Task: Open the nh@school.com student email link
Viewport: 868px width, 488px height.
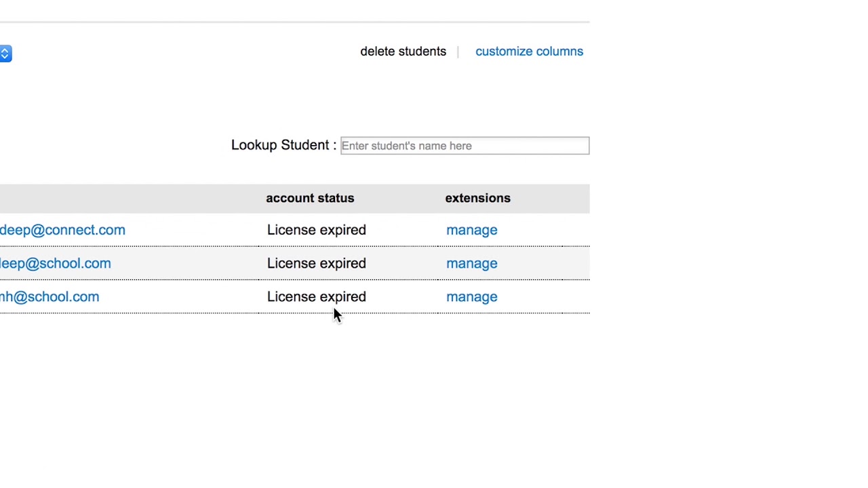Action: point(50,297)
